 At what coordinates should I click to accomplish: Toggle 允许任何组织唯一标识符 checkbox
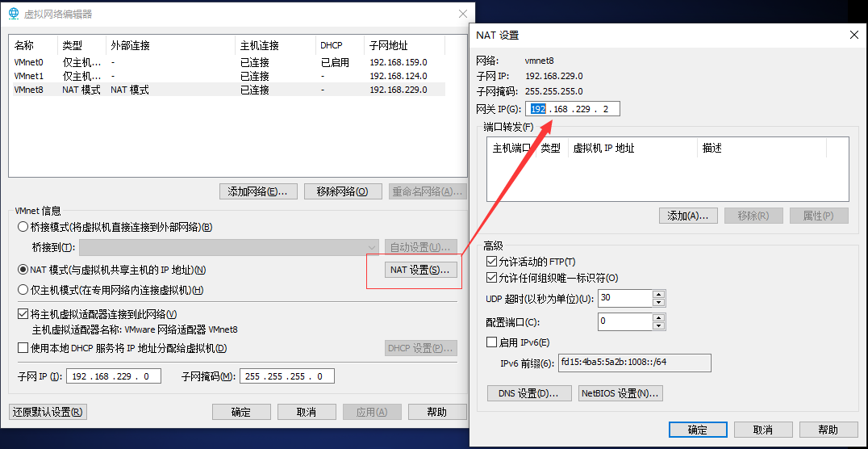(x=490, y=278)
